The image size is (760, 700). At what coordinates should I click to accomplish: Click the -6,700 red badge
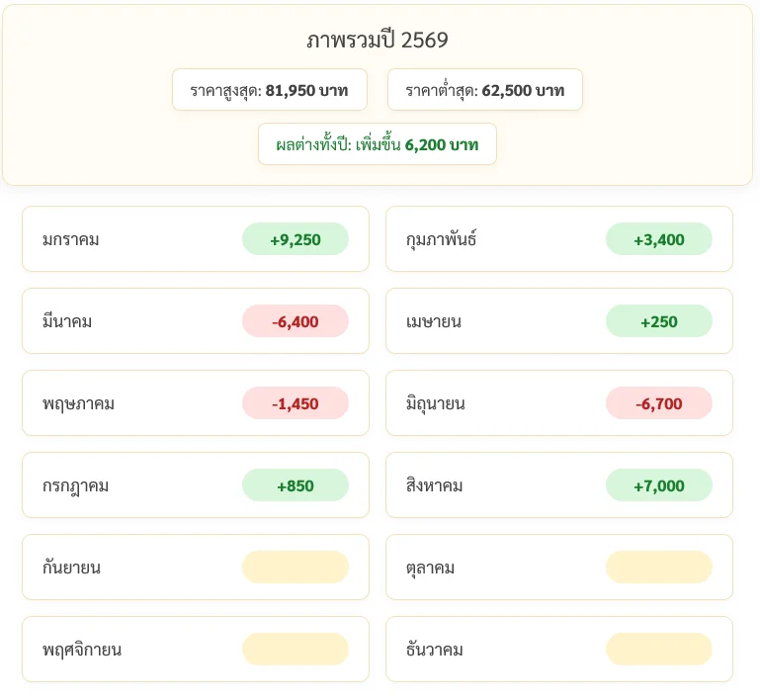coord(658,402)
